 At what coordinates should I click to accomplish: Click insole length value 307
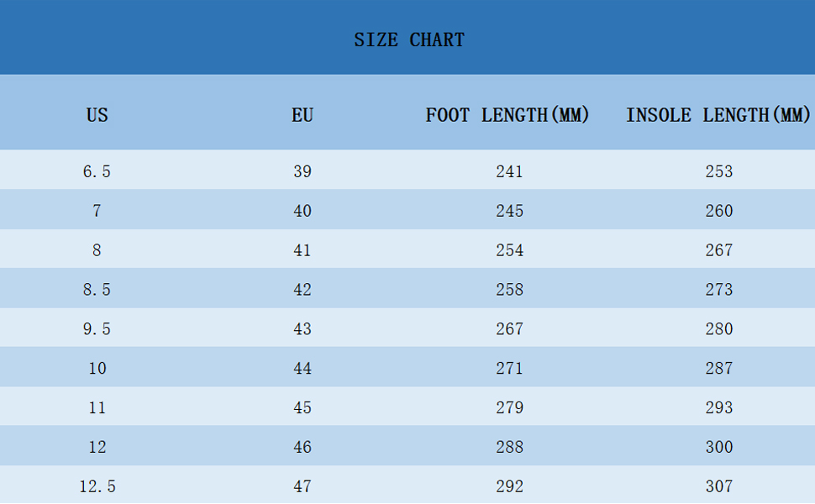point(719,486)
